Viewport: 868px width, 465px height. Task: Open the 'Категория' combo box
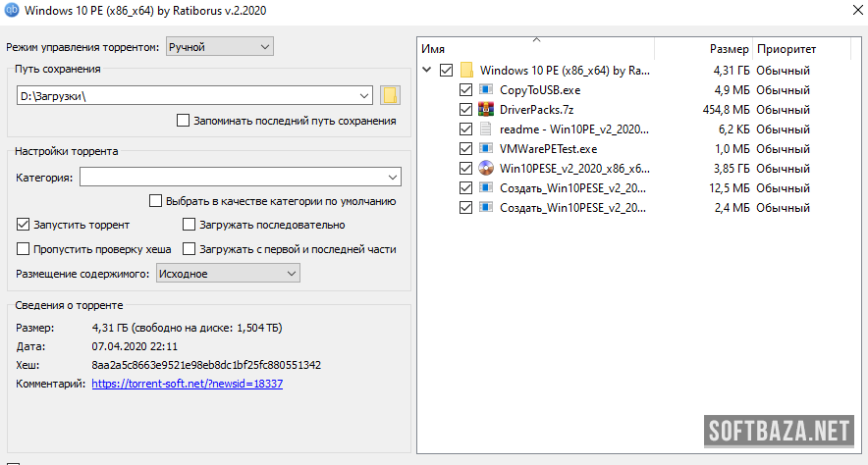[x=241, y=177]
